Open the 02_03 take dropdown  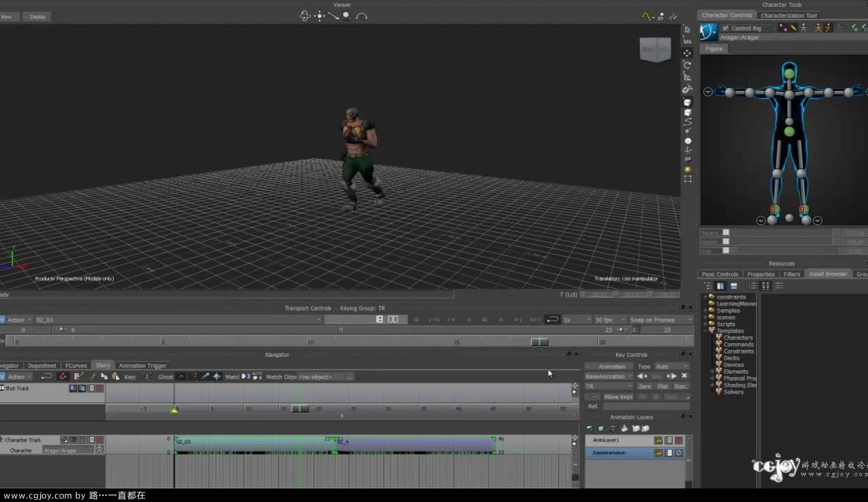(178, 320)
